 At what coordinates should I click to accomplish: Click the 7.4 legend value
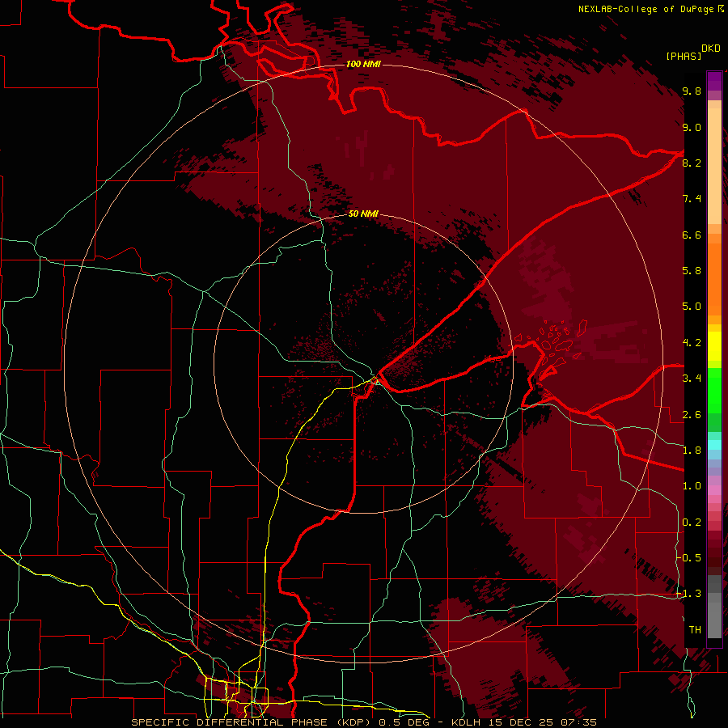692,199
